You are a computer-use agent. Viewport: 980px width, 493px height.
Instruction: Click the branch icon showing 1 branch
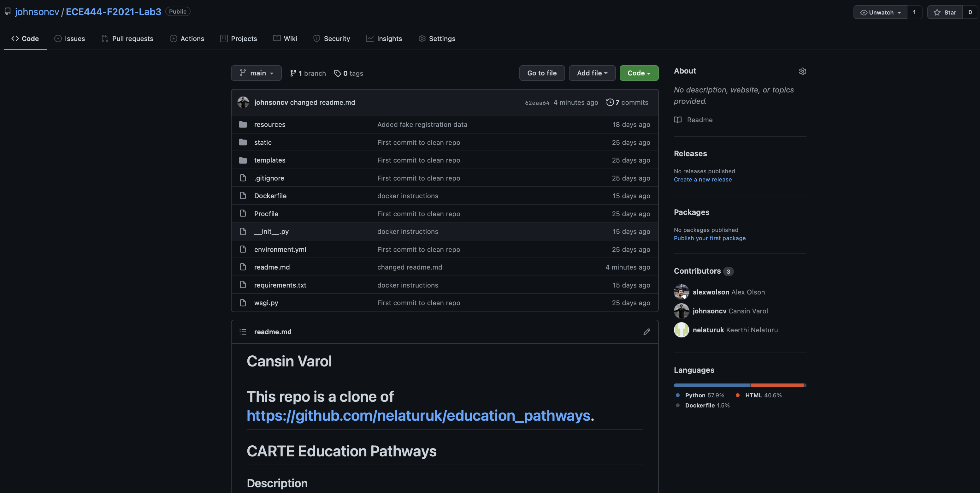click(293, 73)
